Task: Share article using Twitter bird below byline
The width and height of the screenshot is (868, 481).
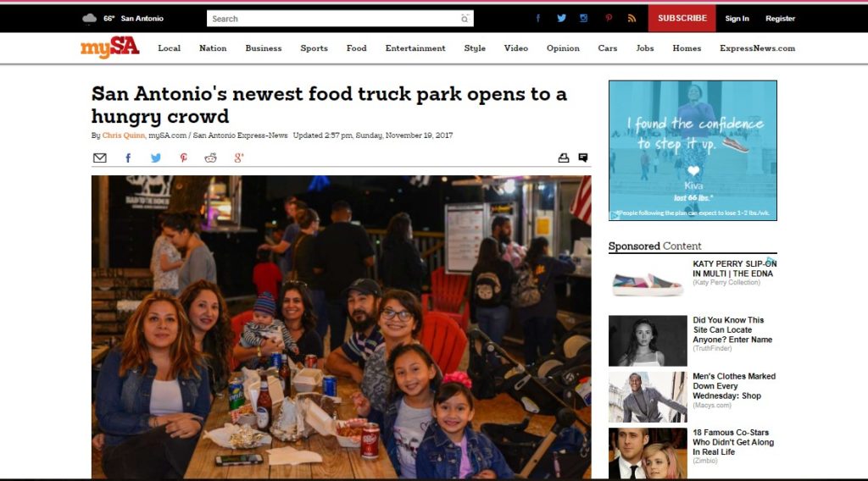Action: click(x=156, y=158)
